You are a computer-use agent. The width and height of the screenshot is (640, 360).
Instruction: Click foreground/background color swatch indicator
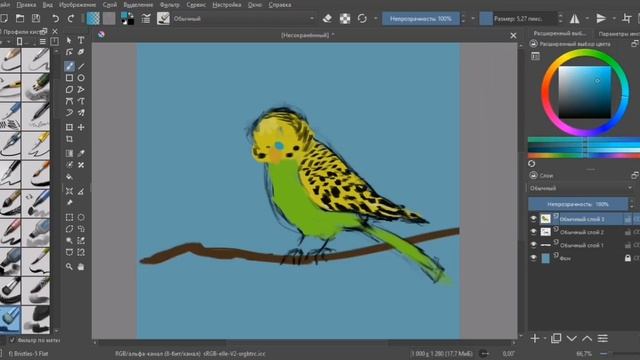127,18
